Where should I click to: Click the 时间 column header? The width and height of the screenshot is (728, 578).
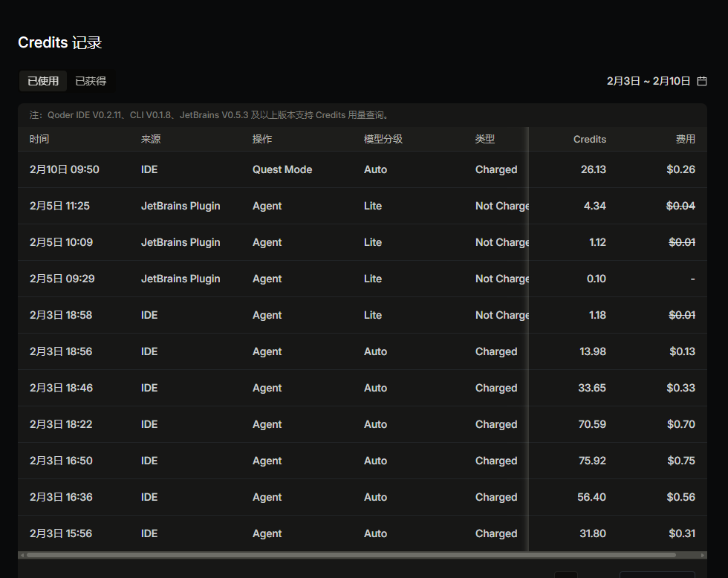click(39, 139)
